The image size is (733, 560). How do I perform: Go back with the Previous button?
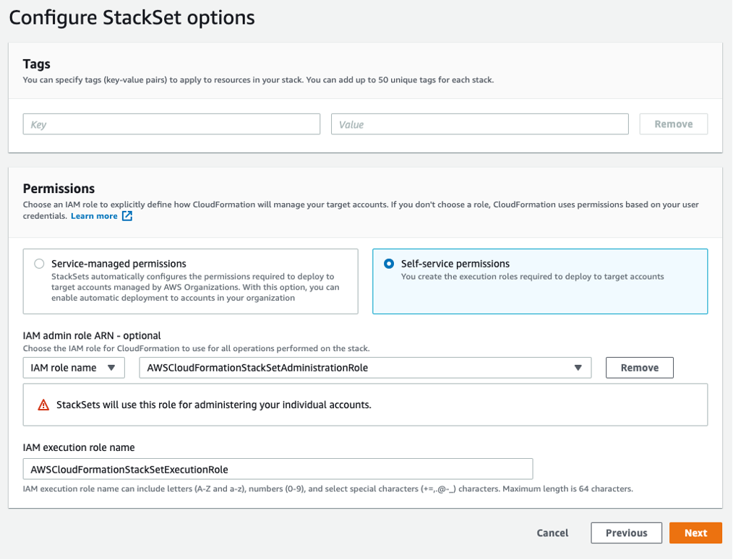(626, 533)
